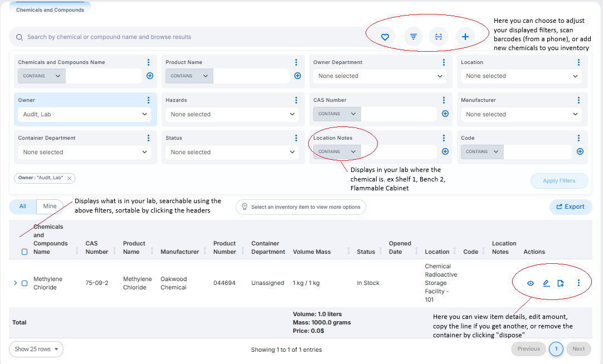Edit the Methylene Chloride amount with the pencil icon
603x364 pixels.
tap(546, 283)
